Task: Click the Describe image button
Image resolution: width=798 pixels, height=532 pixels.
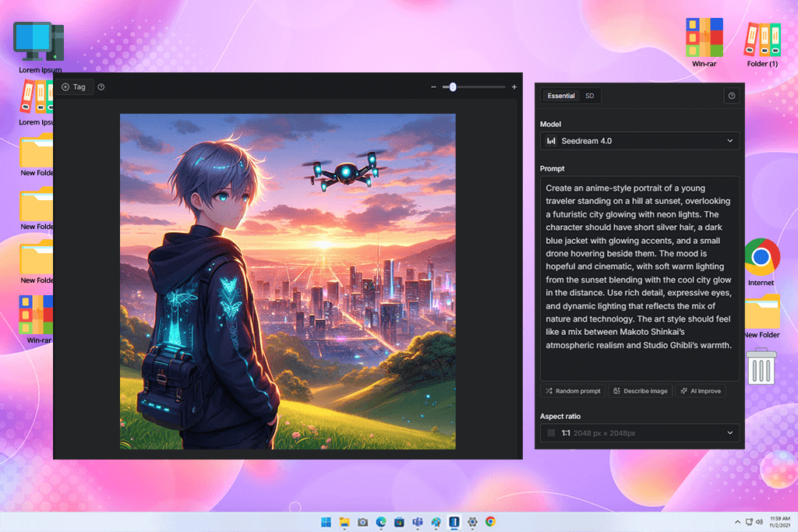Action: point(641,391)
